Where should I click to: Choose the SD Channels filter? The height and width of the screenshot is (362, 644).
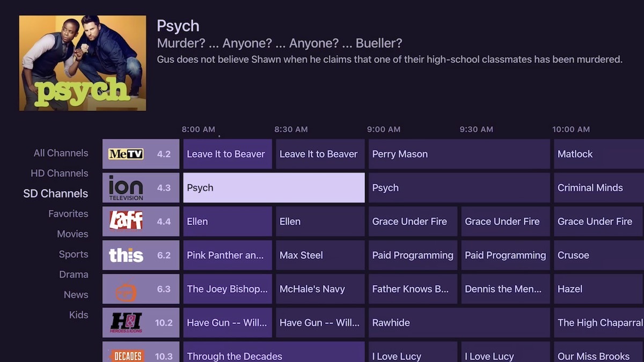coord(55,193)
